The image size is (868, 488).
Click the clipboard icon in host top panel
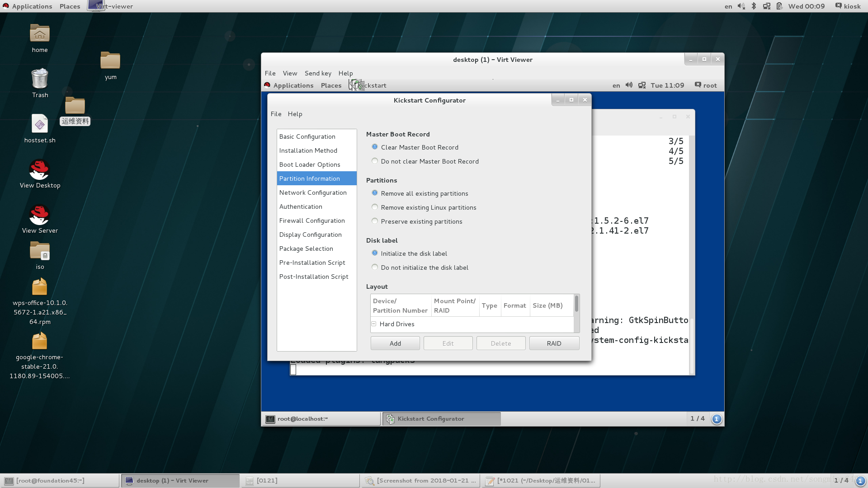pos(779,6)
